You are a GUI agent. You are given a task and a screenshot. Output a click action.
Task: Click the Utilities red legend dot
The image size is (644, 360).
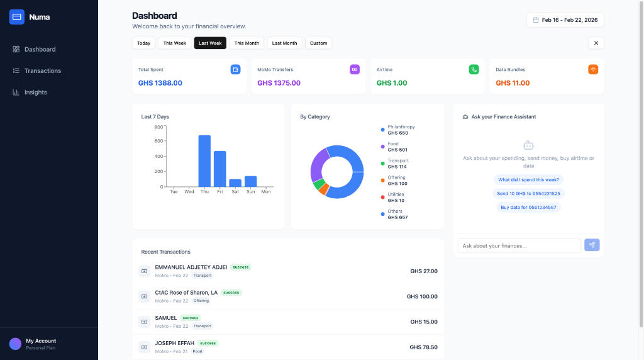(383, 197)
